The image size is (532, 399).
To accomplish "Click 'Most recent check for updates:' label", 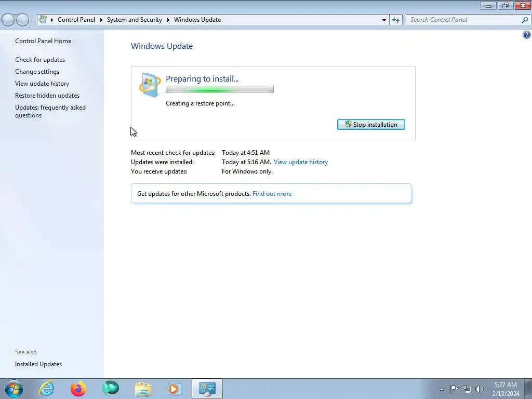I will pos(173,153).
